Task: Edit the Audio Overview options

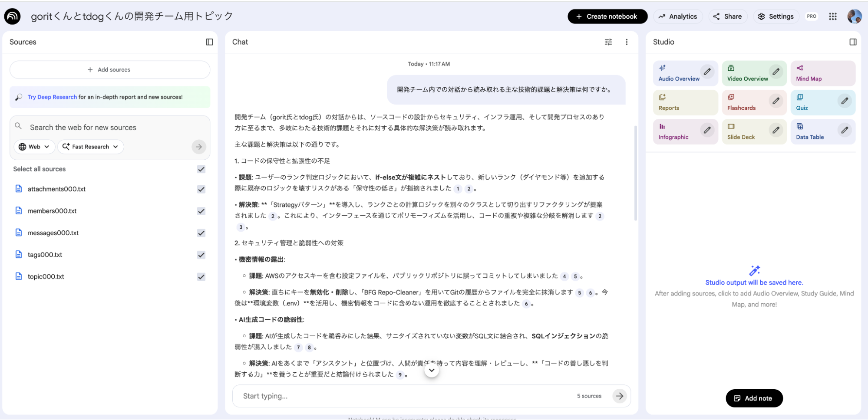Action: pos(707,72)
